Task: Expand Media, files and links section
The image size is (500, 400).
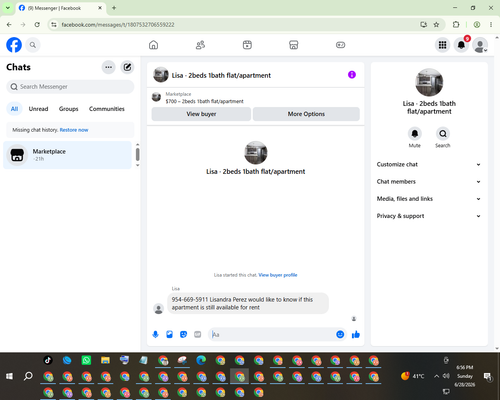Action: pos(429,199)
